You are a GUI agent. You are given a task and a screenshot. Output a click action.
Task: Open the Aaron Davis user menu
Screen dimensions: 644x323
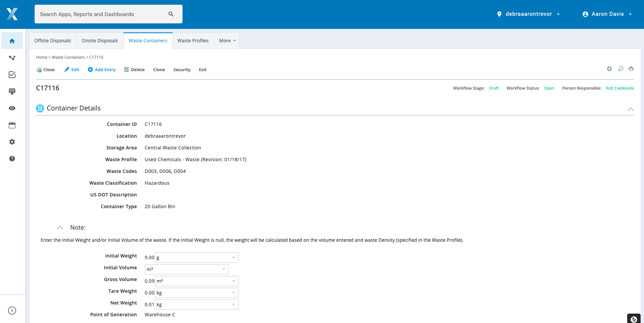[607, 14]
